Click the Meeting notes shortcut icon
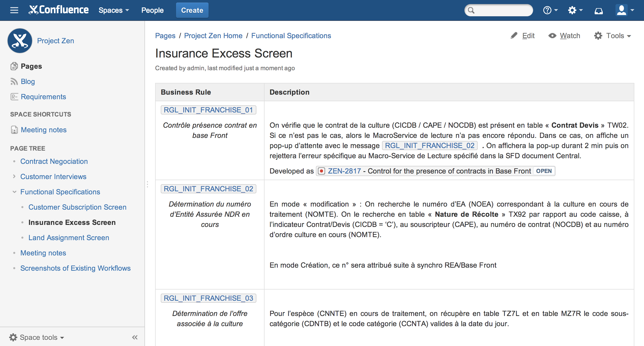 coord(14,130)
